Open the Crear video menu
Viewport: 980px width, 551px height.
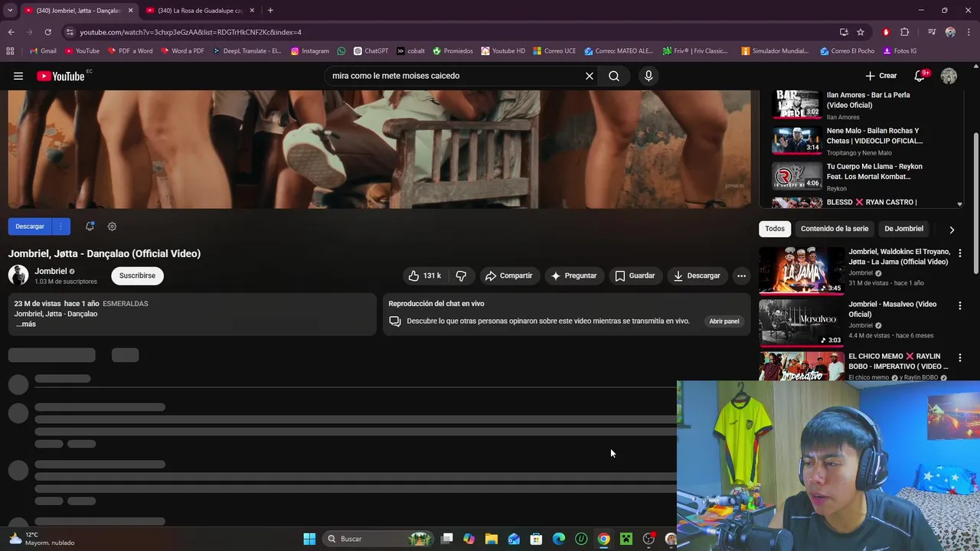tap(881, 76)
